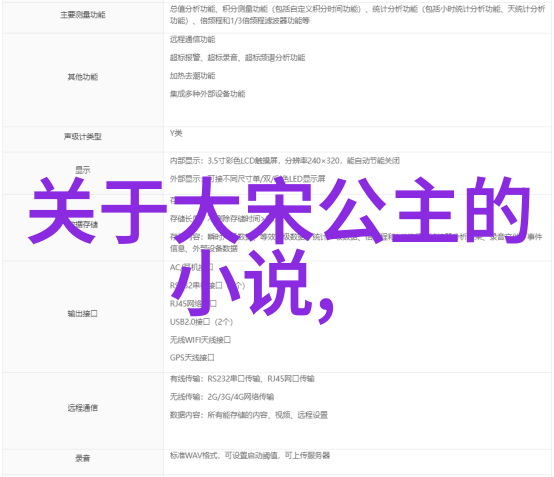The width and height of the screenshot is (554, 477).
Task: Click the 有线传输 RS232串口传输 line
Action: click(x=242, y=379)
